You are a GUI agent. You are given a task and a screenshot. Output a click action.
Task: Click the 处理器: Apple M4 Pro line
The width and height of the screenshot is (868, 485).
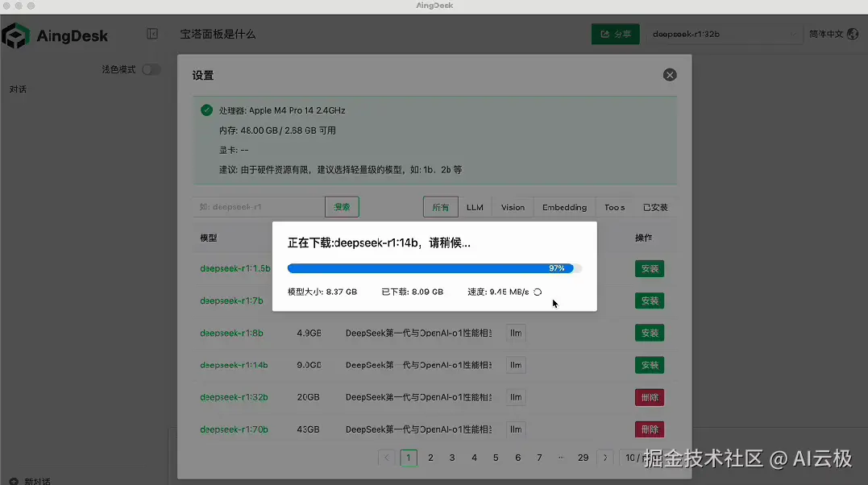pyautogui.click(x=282, y=110)
